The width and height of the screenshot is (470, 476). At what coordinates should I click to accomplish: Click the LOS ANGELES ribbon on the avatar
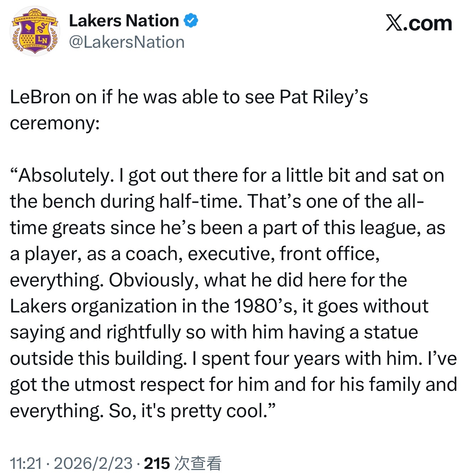point(35,46)
